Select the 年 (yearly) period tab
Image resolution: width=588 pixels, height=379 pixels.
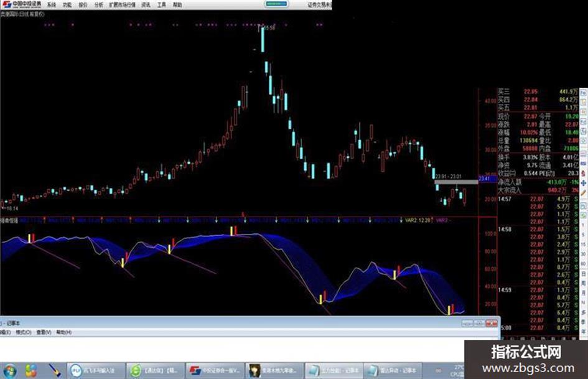coord(584,332)
